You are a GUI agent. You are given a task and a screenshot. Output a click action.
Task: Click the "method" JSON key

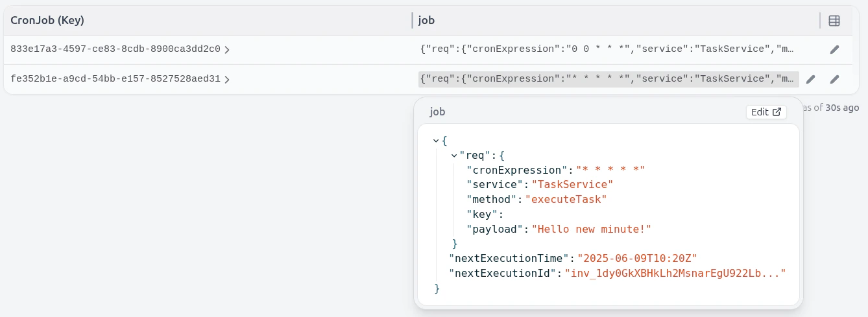click(x=491, y=200)
